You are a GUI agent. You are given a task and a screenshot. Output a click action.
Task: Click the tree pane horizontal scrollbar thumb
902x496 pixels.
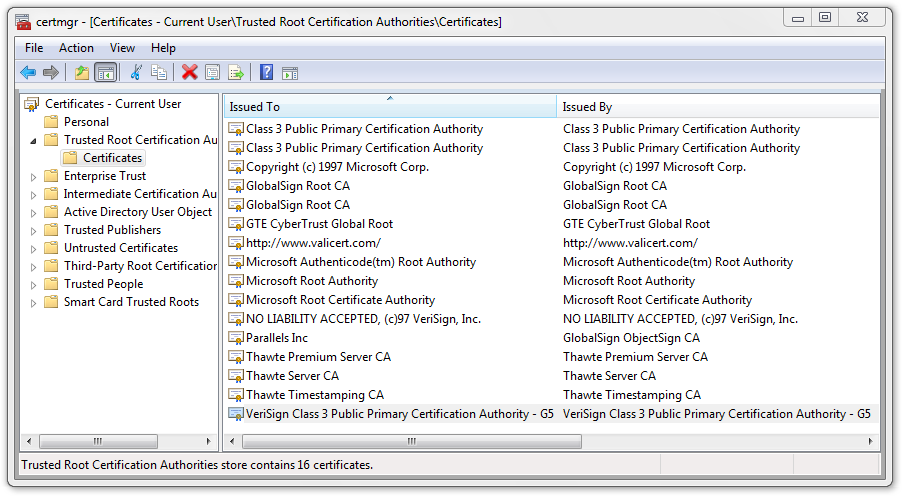(98, 441)
